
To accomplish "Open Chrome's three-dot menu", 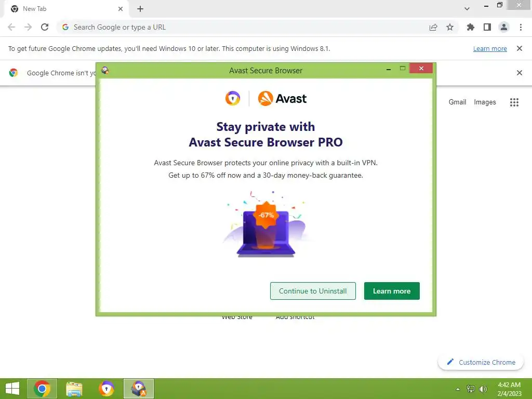I will click(x=521, y=27).
